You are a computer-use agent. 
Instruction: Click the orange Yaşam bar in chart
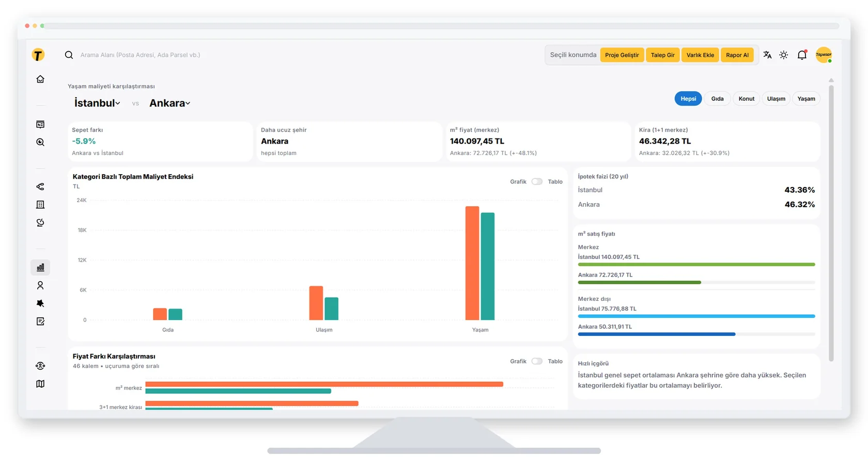[x=472, y=263]
